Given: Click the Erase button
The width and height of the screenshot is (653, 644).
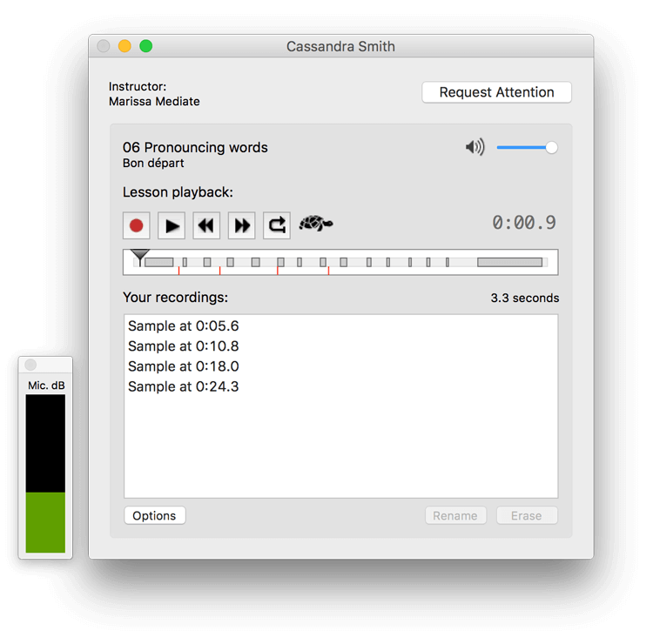Looking at the screenshot, I should pos(527,515).
